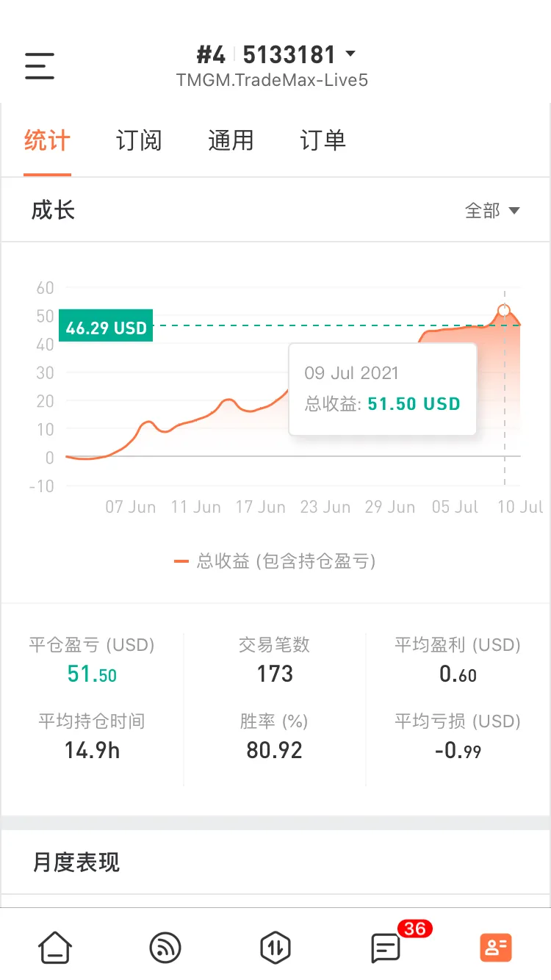Switch to the 订单 tab
This screenshot has width=551, height=980.
pyautogui.click(x=323, y=140)
